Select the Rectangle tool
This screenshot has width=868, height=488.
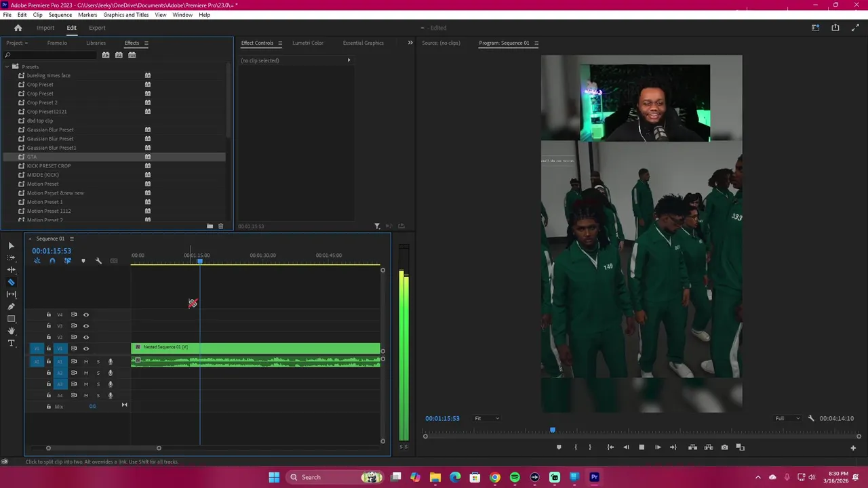click(12, 319)
